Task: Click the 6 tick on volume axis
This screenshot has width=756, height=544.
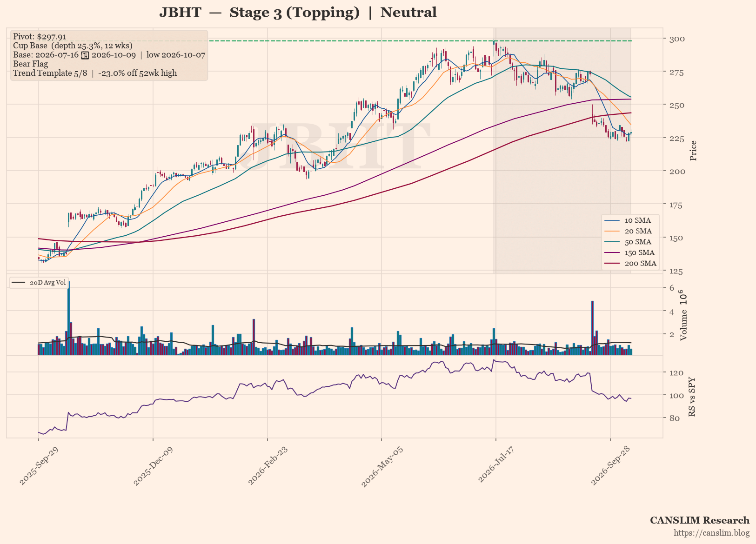Action: tap(672, 288)
